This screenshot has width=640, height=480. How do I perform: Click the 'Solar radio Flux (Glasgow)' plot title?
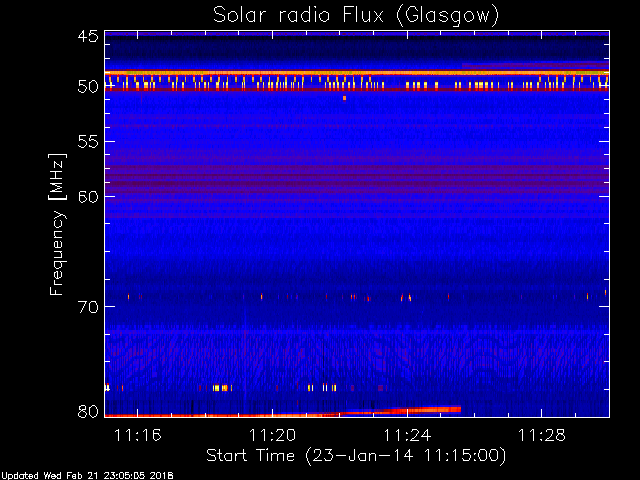pos(356,16)
